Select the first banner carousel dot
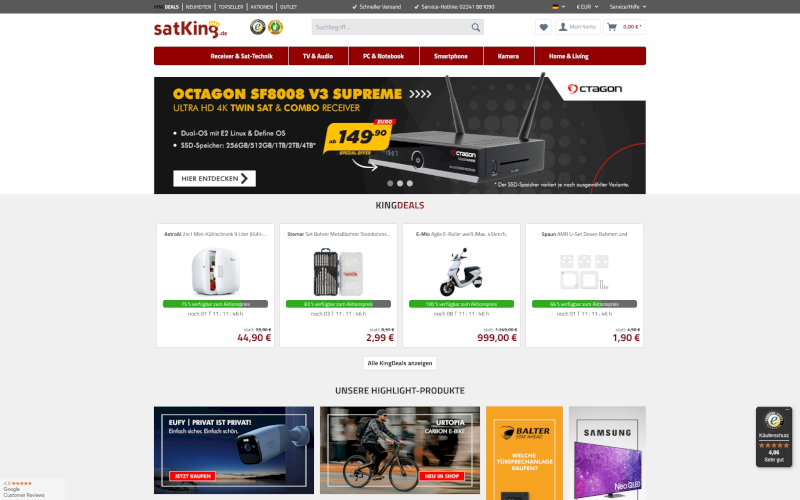The height and width of the screenshot is (500, 800). tap(390, 183)
